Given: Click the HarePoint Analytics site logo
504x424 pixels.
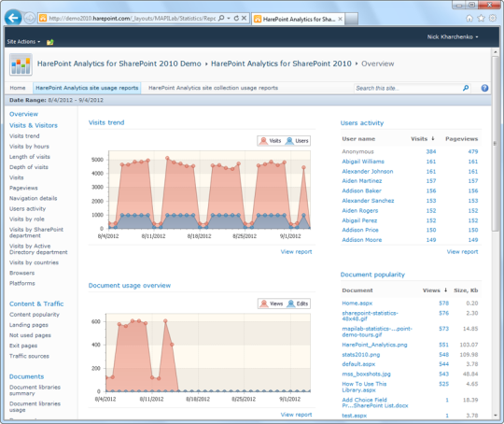Looking at the screenshot, I should point(21,64).
